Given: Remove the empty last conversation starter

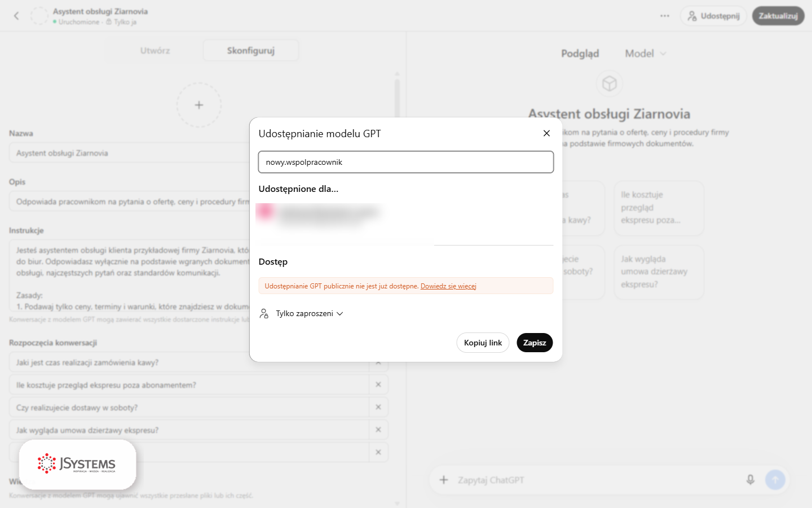Looking at the screenshot, I should point(378,453).
